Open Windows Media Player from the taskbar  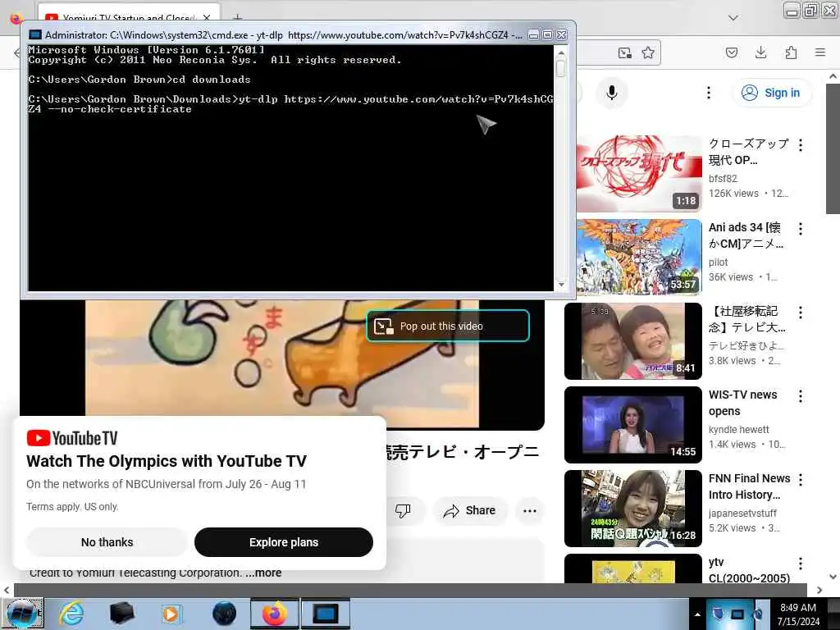171,614
